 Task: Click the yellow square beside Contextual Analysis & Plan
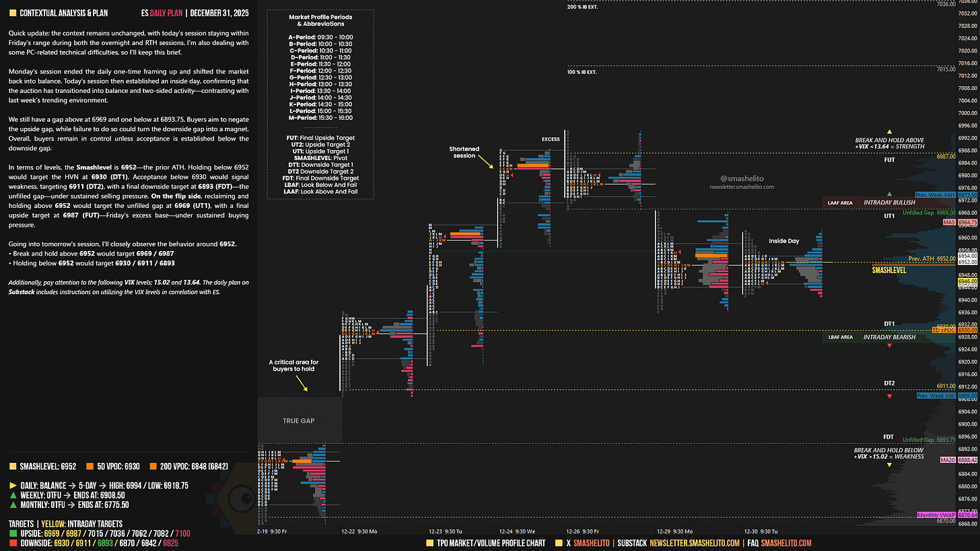(13, 13)
